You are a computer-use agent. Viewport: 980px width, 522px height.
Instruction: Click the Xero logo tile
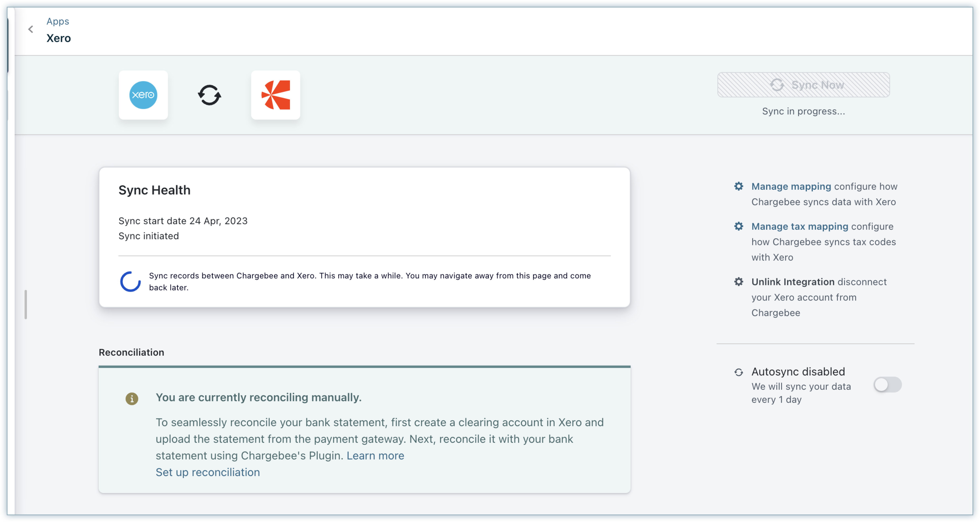(143, 95)
